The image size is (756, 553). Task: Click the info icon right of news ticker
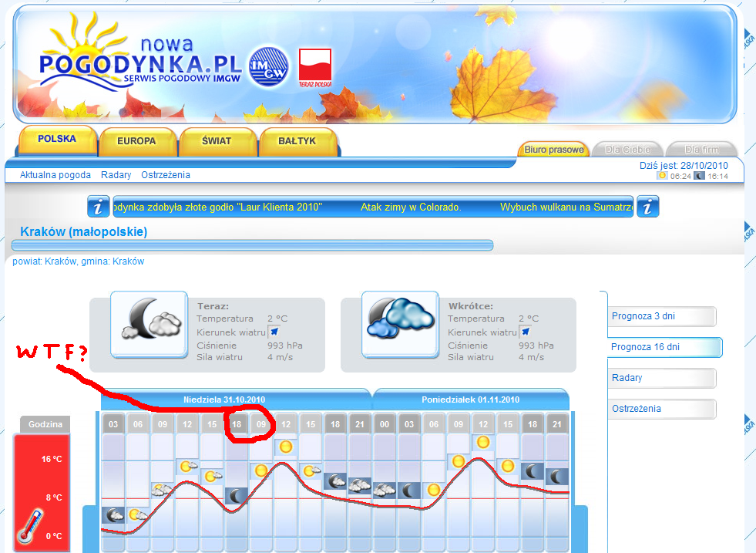click(647, 207)
